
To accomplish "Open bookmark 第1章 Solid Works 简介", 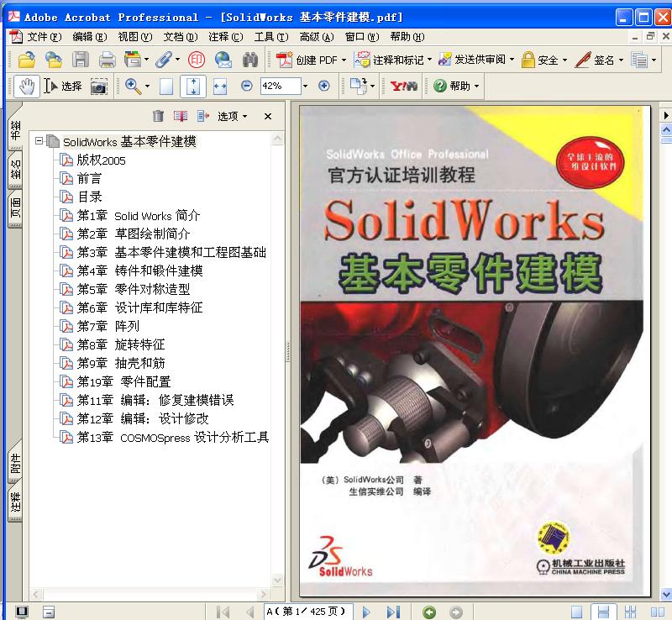I will point(138,215).
